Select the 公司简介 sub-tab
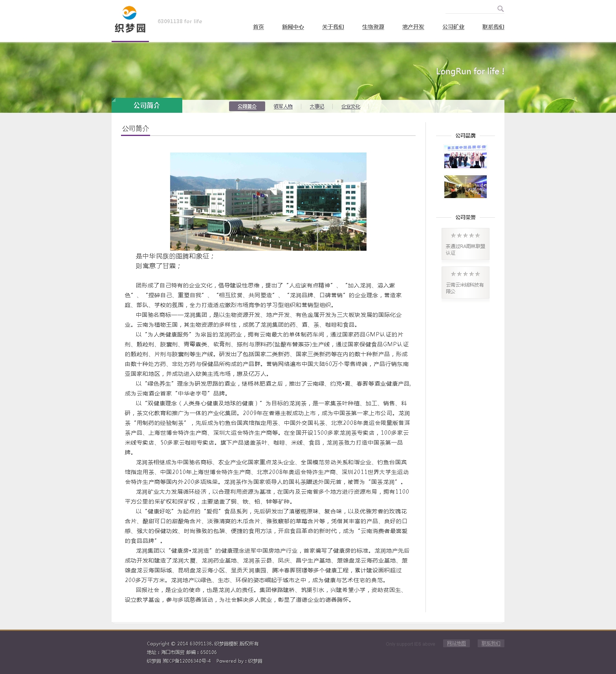 (247, 107)
